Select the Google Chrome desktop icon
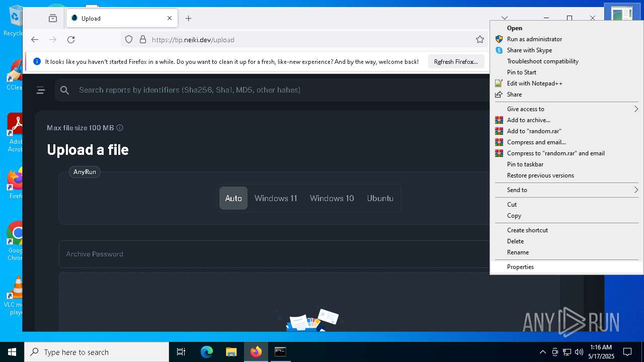Image resolution: width=644 pixels, height=362 pixels. (x=15, y=241)
